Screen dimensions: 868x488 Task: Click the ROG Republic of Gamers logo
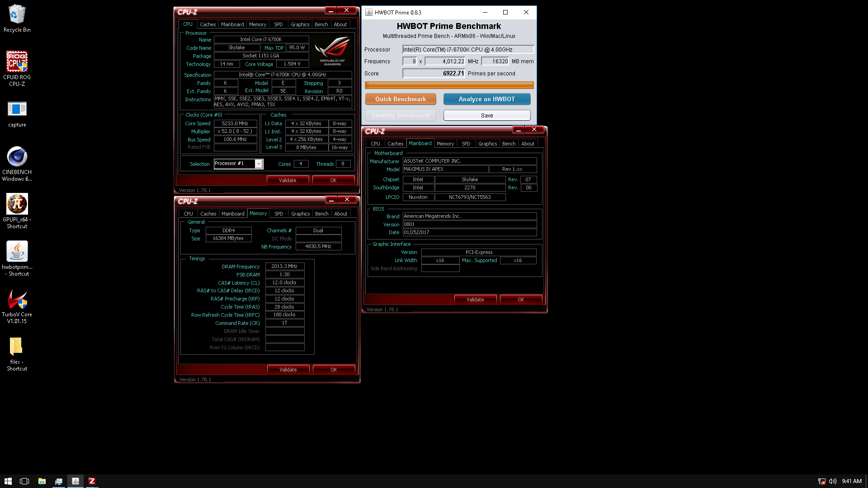pyautogui.click(x=332, y=51)
